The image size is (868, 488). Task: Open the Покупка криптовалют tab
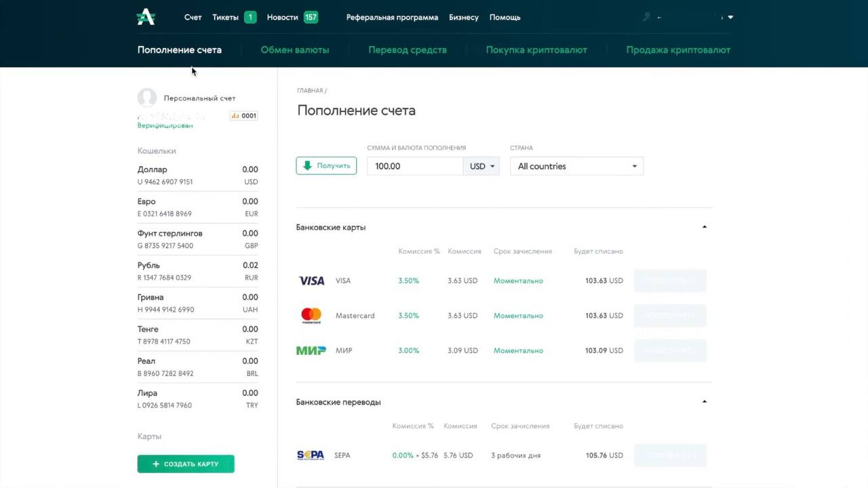536,49
